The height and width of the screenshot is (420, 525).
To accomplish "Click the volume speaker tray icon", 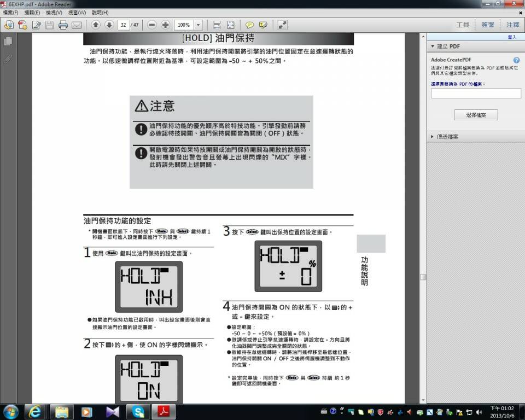I will coord(479,412).
